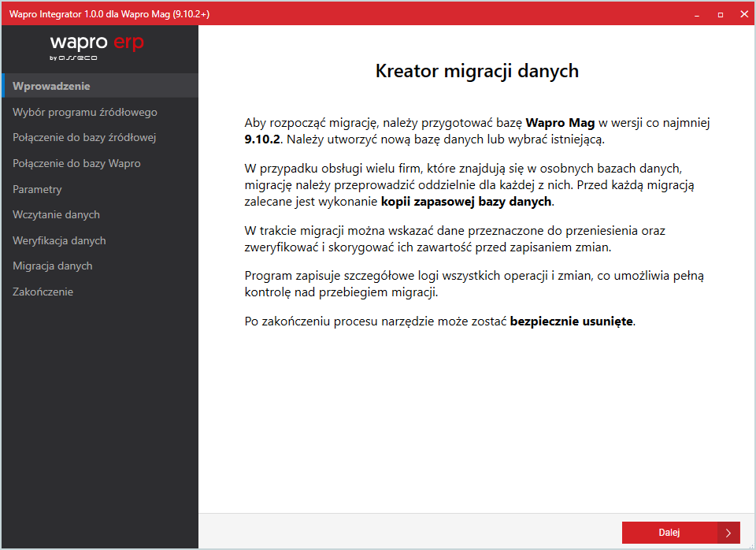This screenshot has height=550, width=756.
Task: Click the red accent bar beside Wprowadzenie
Action: point(2,86)
